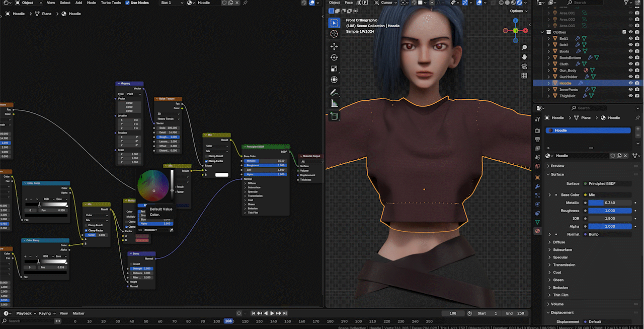Open the Slot 1 dropdown
Screen dimensions: 644x329
pyautogui.click(x=172, y=3)
